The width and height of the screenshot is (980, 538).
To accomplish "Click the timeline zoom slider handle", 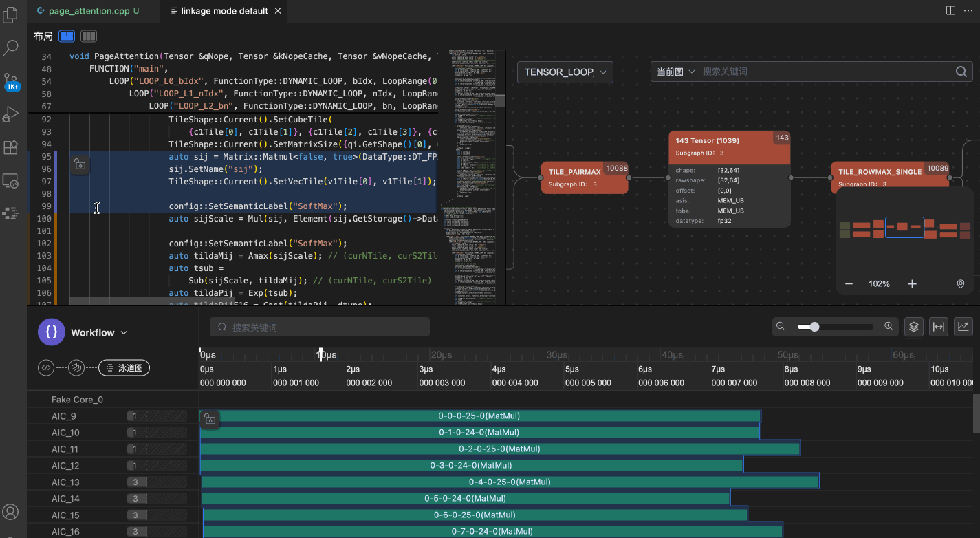I will click(814, 327).
